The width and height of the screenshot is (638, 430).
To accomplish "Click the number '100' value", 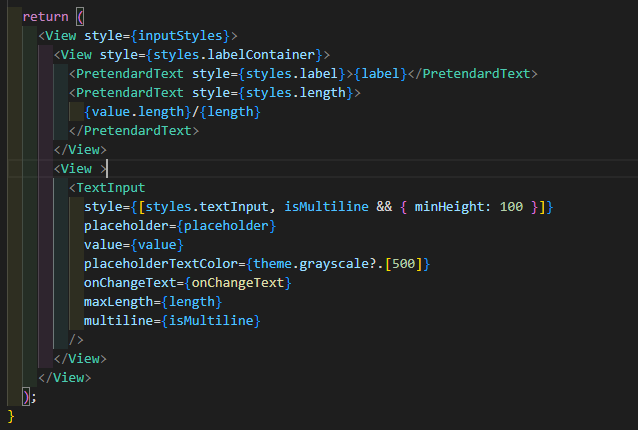I will (x=511, y=207).
